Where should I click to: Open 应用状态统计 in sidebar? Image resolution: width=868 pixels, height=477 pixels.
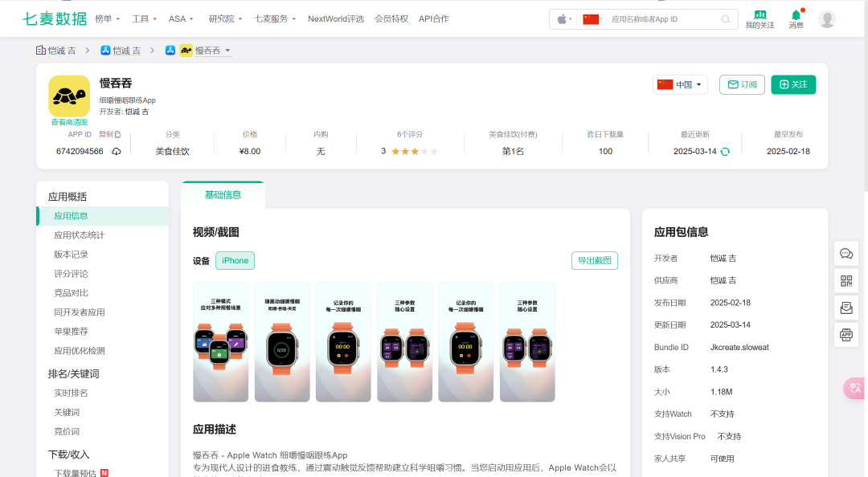[79, 235]
